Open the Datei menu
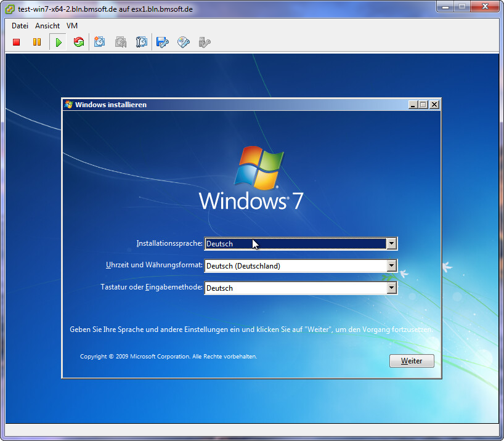504x441 pixels. pyautogui.click(x=20, y=26)
